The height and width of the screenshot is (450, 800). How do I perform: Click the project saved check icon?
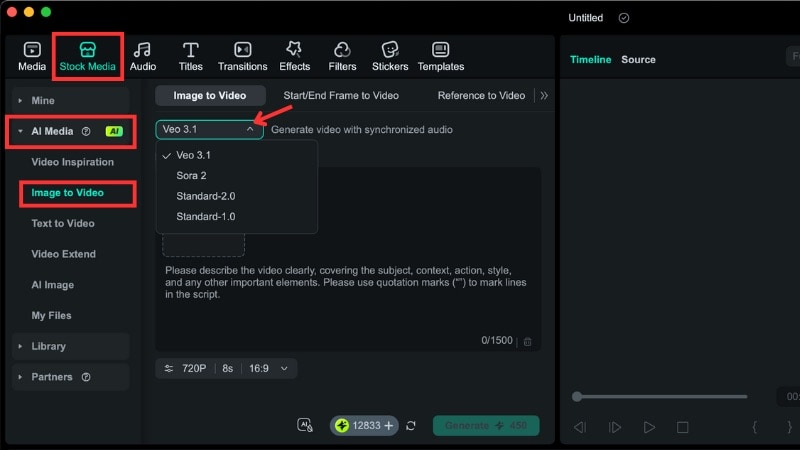(x=623, y=18)
